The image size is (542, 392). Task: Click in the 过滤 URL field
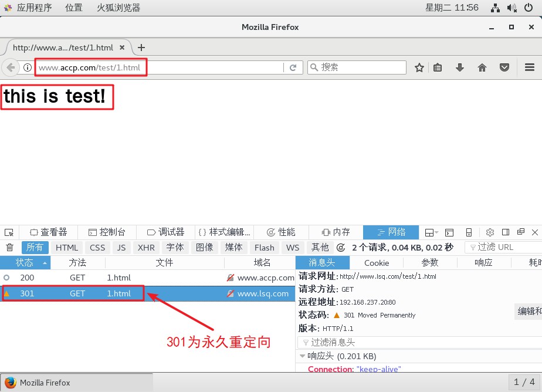pos(504,248)
